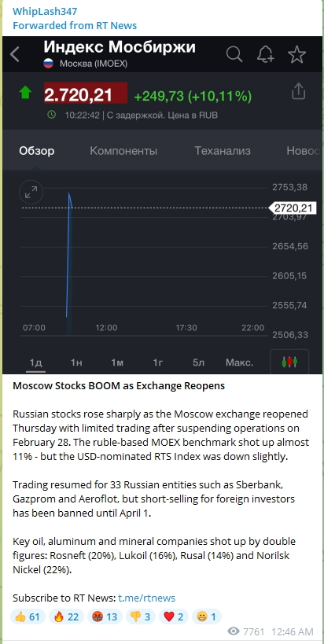This screenshot has height=644, width=324.
Task: Share the quote via upload icon
Action: point(299,91)
